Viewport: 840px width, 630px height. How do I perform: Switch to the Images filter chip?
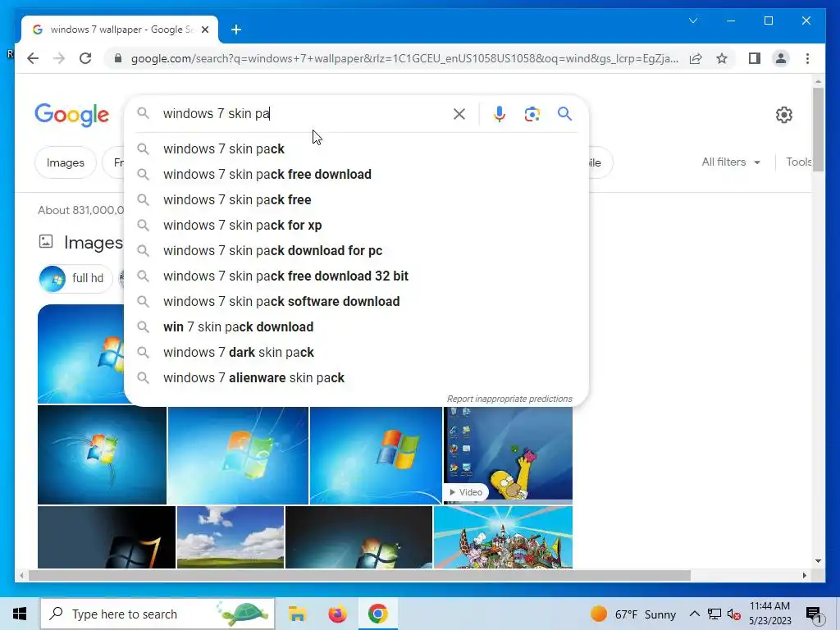66,162
